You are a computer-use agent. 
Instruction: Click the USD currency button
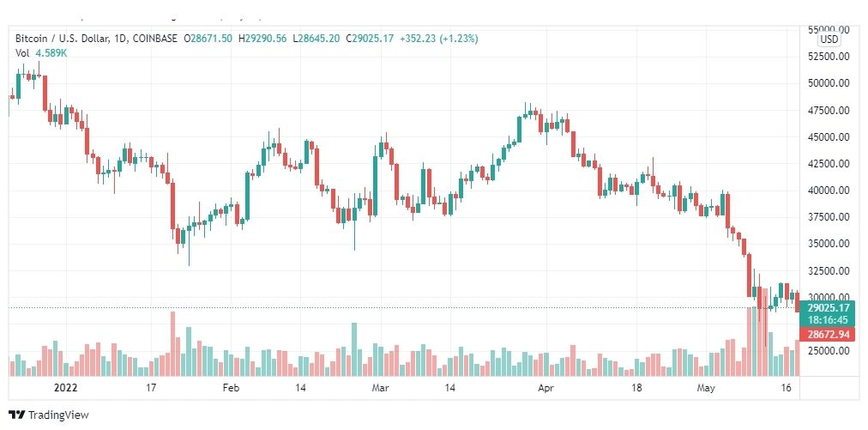click(829, 39)
